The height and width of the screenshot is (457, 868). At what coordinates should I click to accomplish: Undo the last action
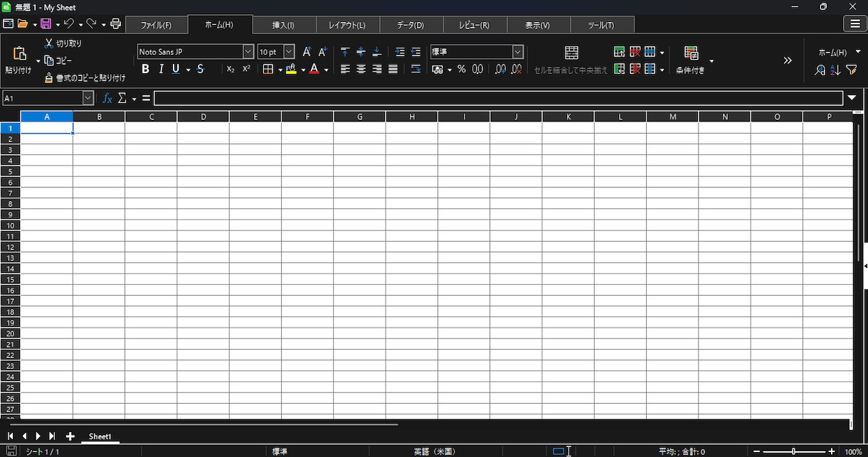click(68, 23)
